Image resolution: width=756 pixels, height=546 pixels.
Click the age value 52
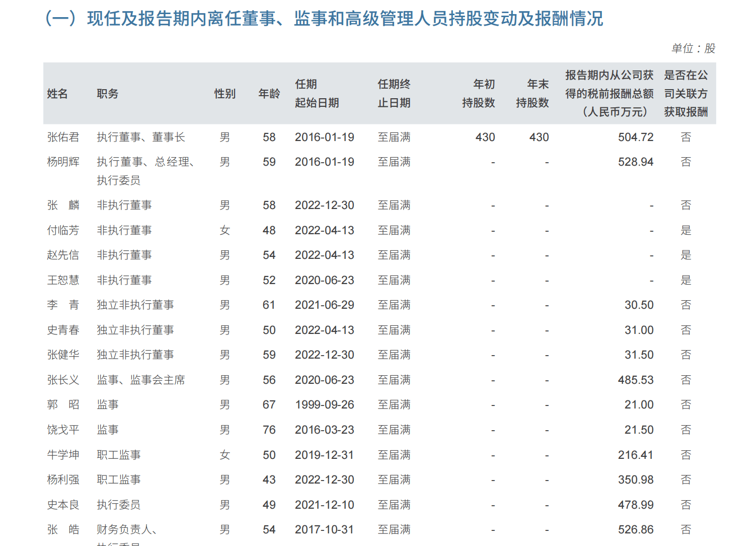(269, 280)
